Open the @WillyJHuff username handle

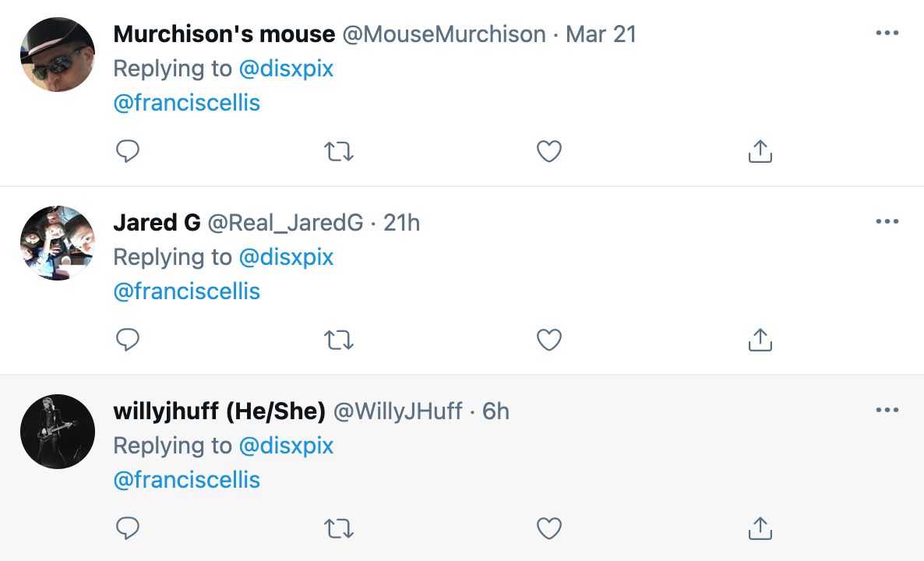pos(398,411)
